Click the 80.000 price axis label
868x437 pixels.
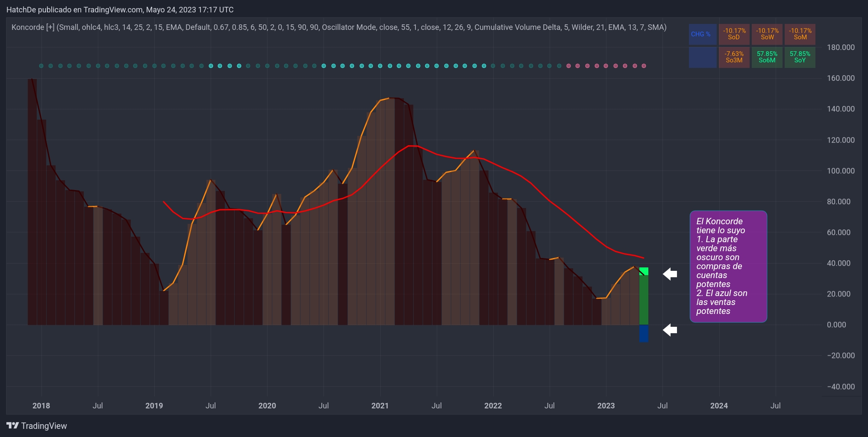(839, 202)
